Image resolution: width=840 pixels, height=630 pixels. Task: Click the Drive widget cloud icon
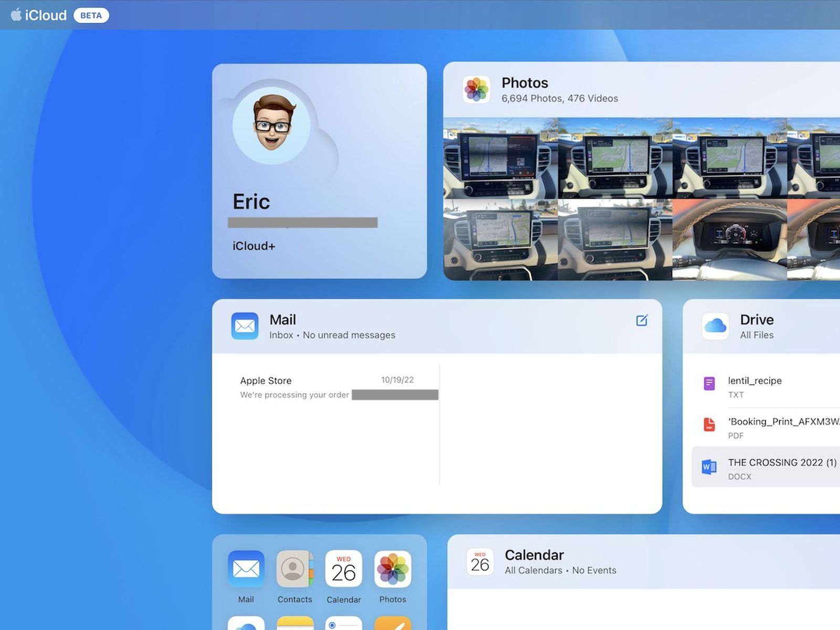pyautogui.click(x=716, y=326)
